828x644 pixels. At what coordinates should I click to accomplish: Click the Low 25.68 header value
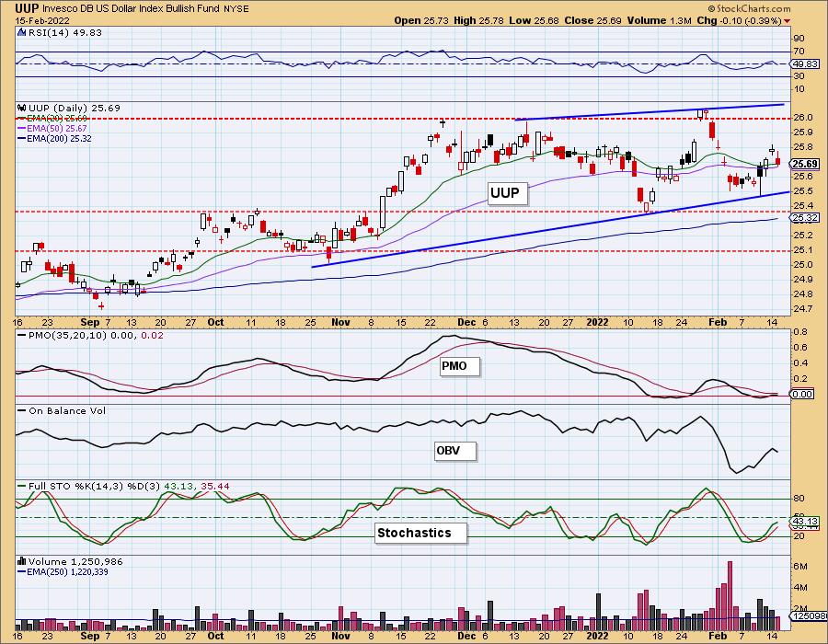click(535, 20)
